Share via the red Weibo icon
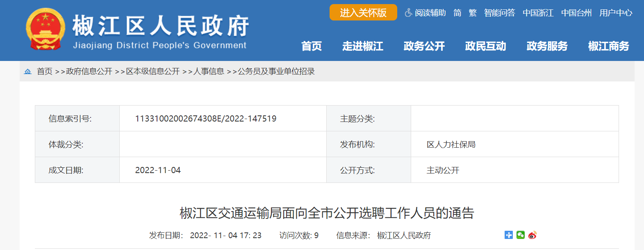 click(x=532, y=235)
